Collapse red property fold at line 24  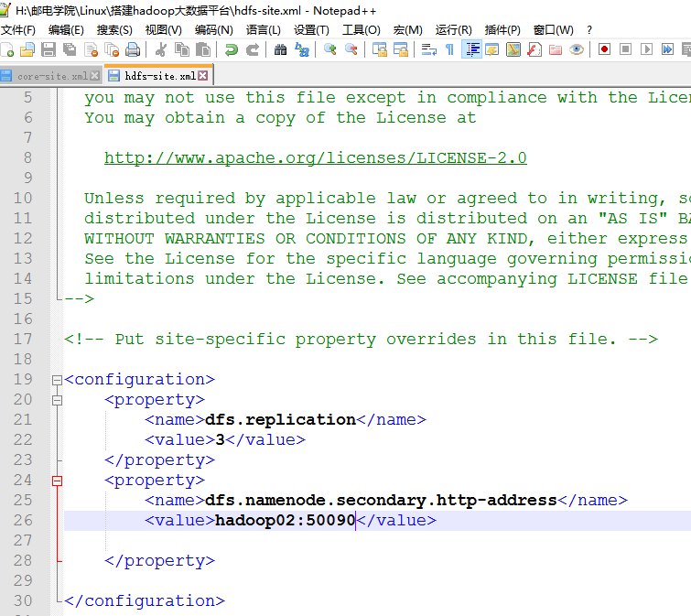pyautogui.click(x=57, y=481)
